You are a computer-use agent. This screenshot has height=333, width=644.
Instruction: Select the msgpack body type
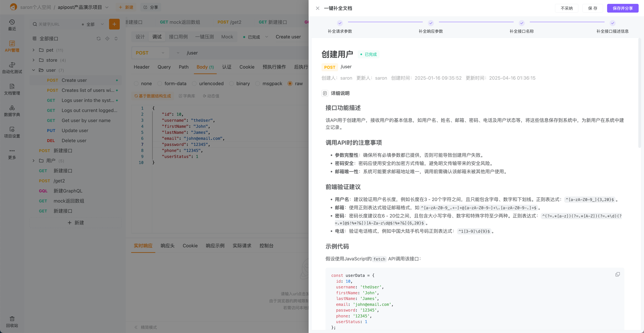[258, 84]
